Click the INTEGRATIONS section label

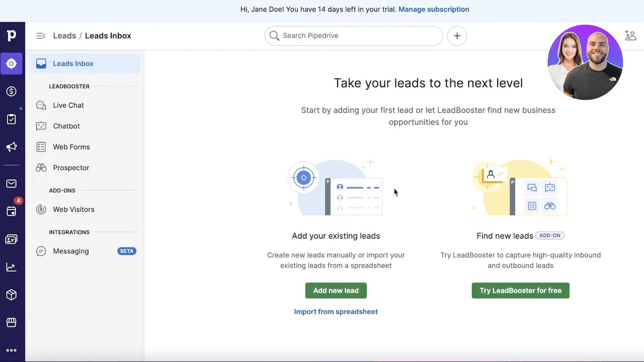point(69,232)
